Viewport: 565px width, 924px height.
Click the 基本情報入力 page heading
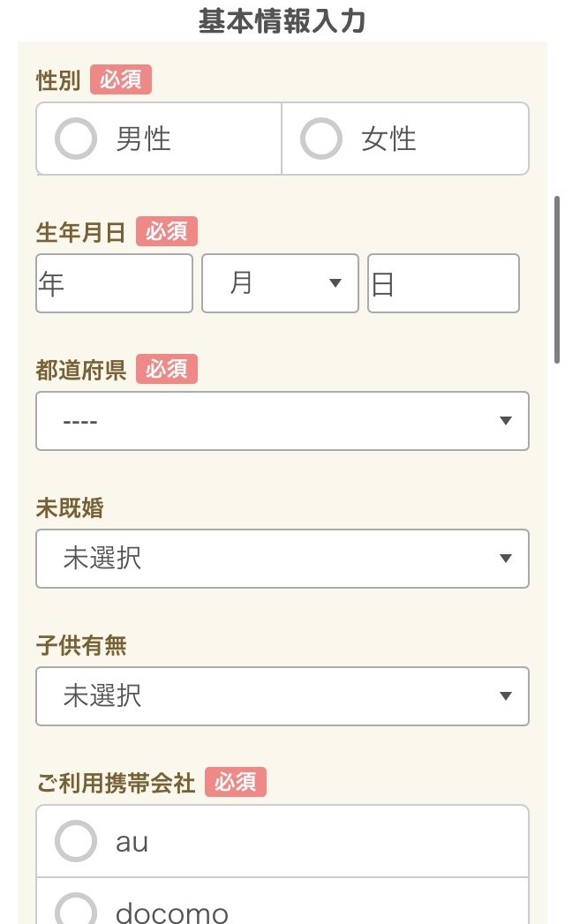282,19
